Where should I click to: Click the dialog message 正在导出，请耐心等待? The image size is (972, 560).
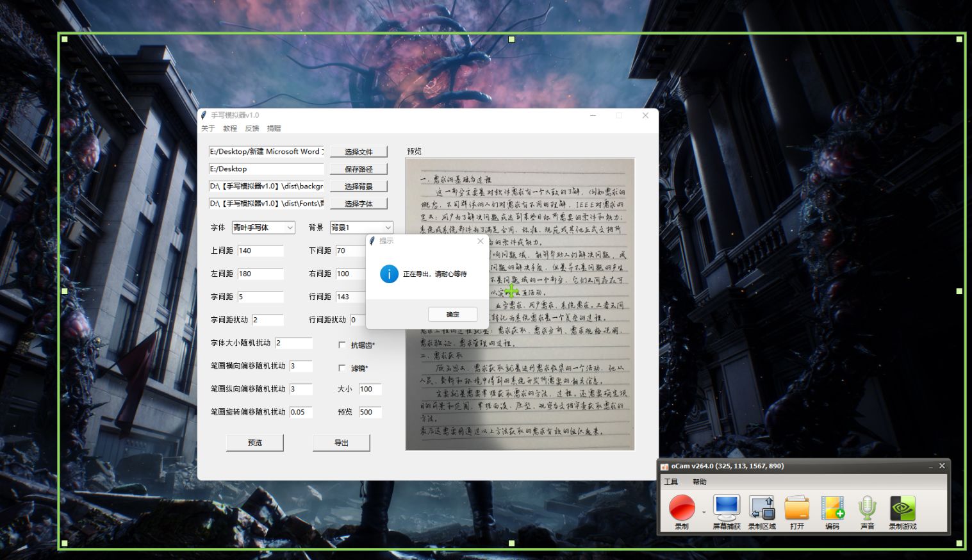tap(435, 274)
